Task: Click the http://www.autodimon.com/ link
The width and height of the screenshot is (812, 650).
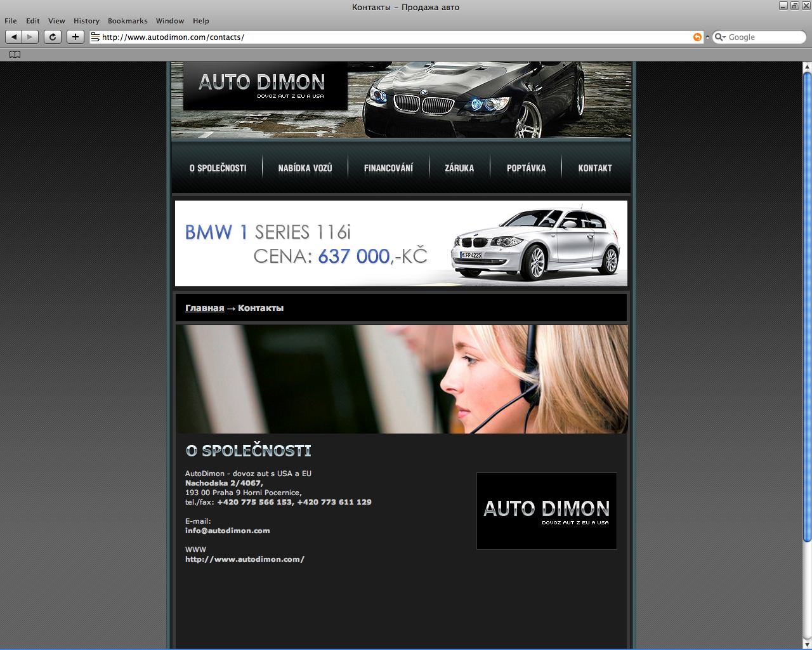Action: point(245,559)
